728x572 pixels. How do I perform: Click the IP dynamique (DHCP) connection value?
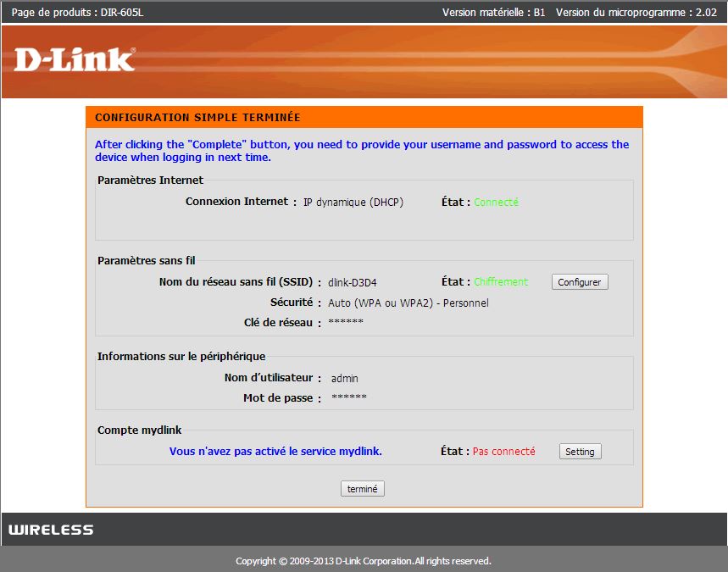353,203
